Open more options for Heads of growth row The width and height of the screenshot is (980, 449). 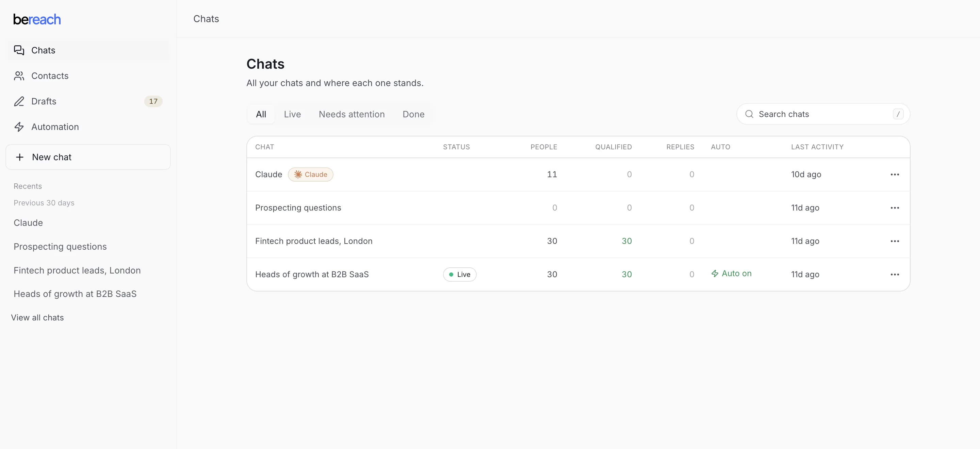click(894, 275)
